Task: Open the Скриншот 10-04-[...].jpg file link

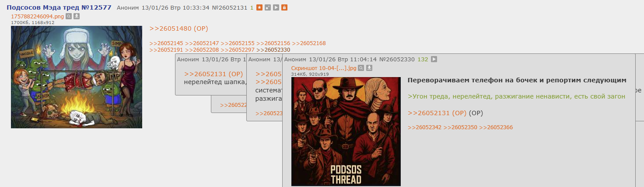Action: pyautogui.click(x=324, y=68)
